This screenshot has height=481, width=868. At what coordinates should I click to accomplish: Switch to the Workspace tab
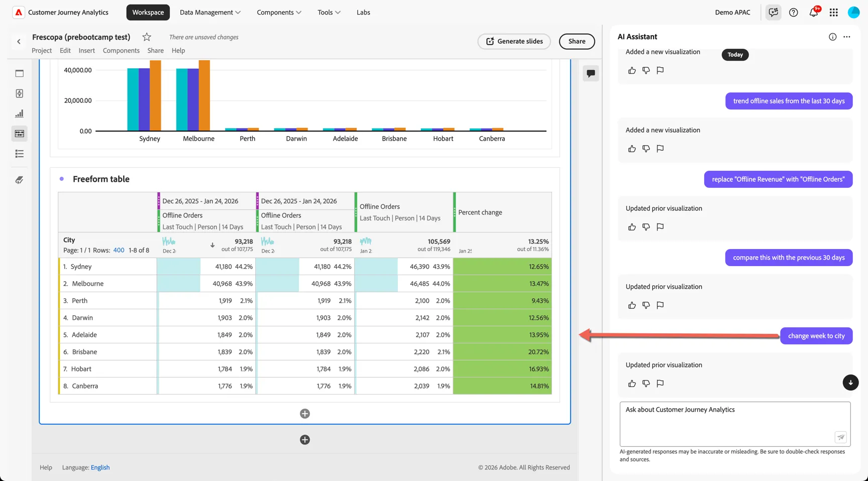click(x=148, y=12)
